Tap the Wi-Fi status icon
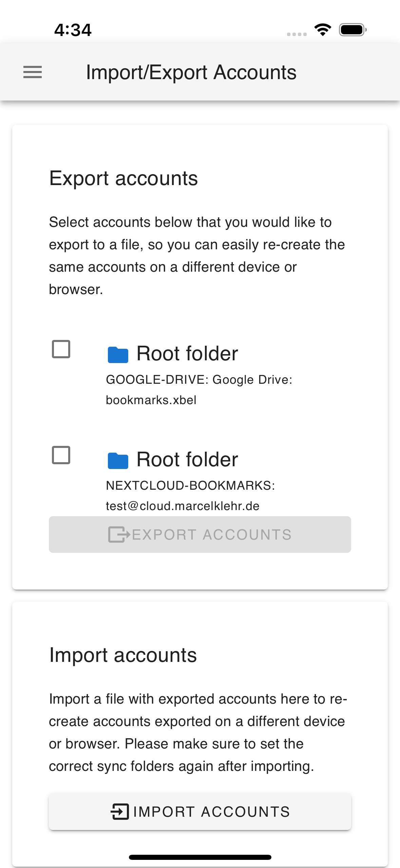The width and height of the screenshot is (400, 868). 323,30
